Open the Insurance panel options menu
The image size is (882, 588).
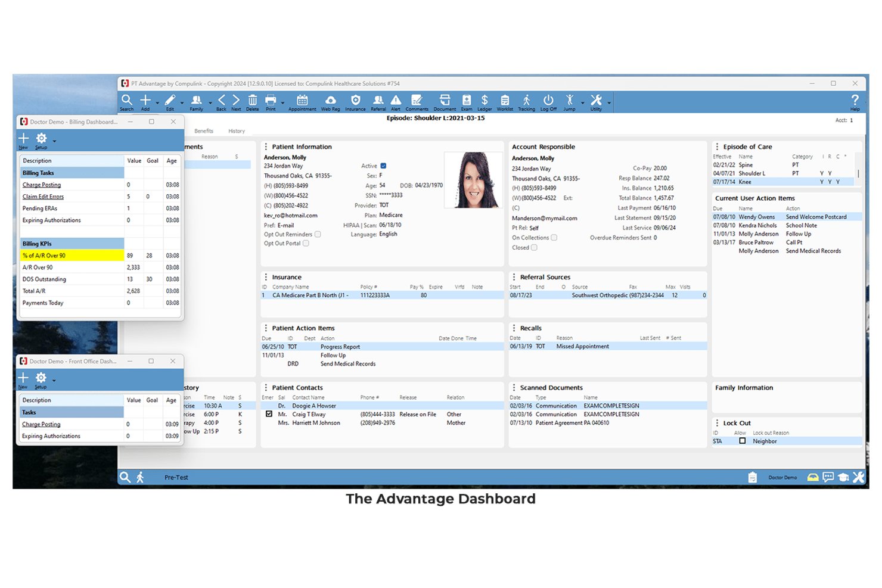(x=266, y=277)
